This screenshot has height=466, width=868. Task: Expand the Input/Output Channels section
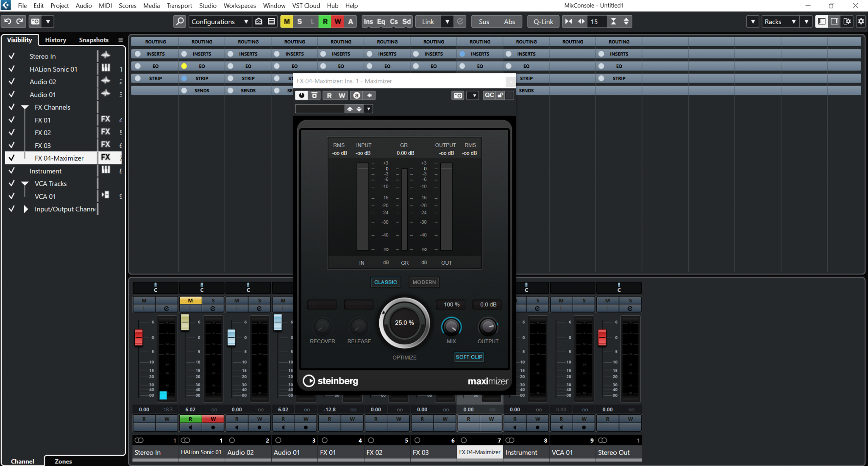pyautogui.click(x=26, y=208)
